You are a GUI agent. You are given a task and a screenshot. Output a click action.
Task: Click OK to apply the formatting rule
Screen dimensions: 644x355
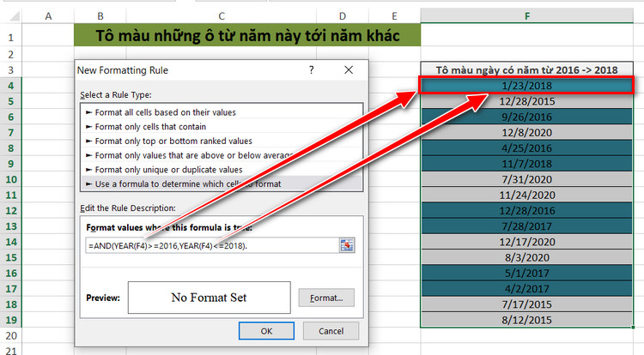(x=266, y=331)
